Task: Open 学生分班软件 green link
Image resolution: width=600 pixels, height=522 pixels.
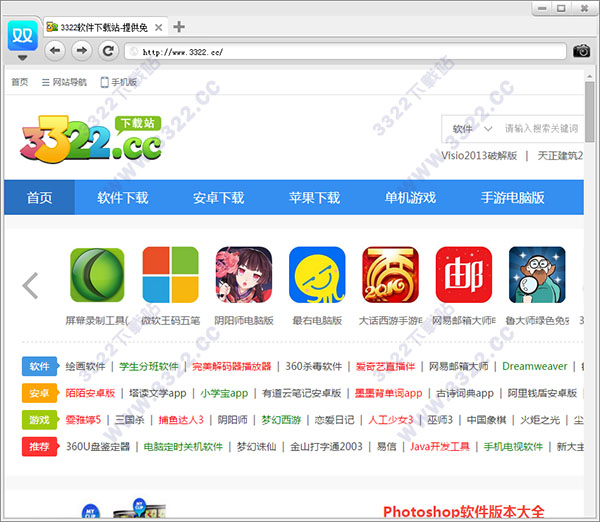Action: pyautogui.click(x=149, y=366)
